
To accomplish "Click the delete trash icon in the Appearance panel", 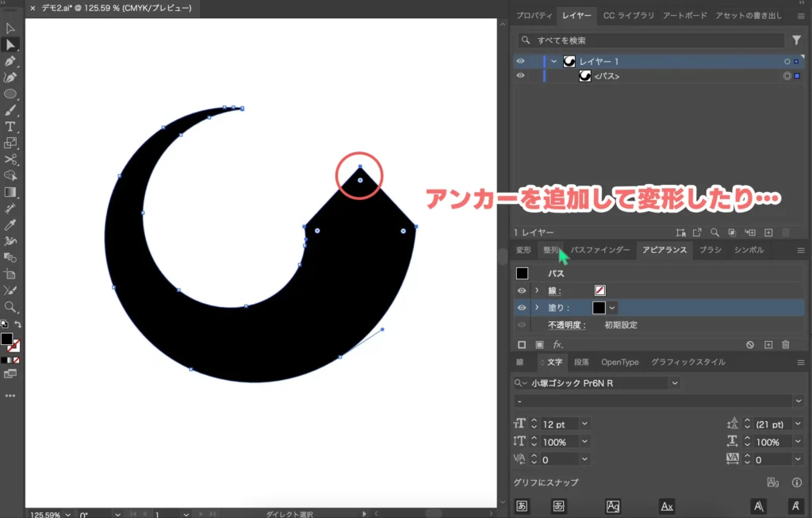I will [785, 344].
